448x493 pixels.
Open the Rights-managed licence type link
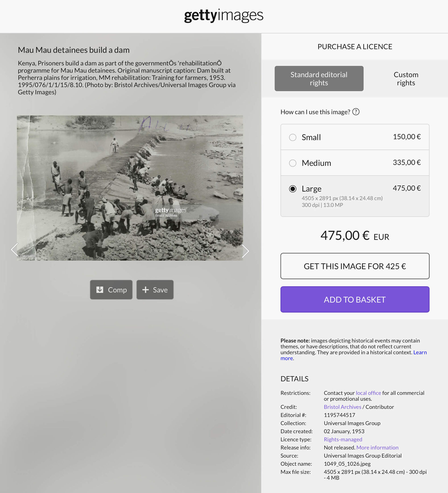pos(343,439)
